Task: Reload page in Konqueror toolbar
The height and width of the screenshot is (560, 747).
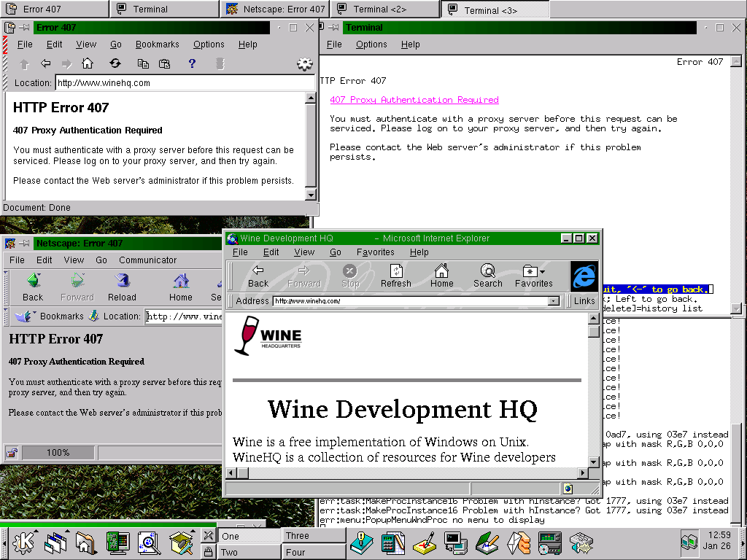Action: (x=115, y=63)
